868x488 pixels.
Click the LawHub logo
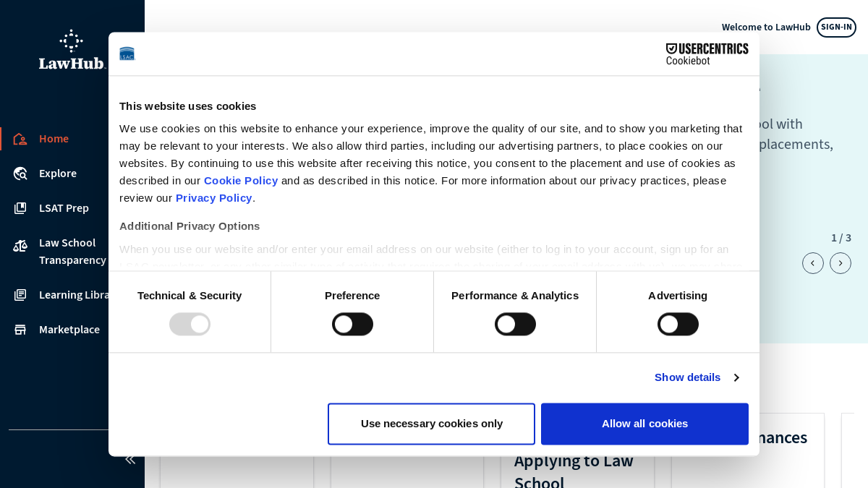pos(72,50)
